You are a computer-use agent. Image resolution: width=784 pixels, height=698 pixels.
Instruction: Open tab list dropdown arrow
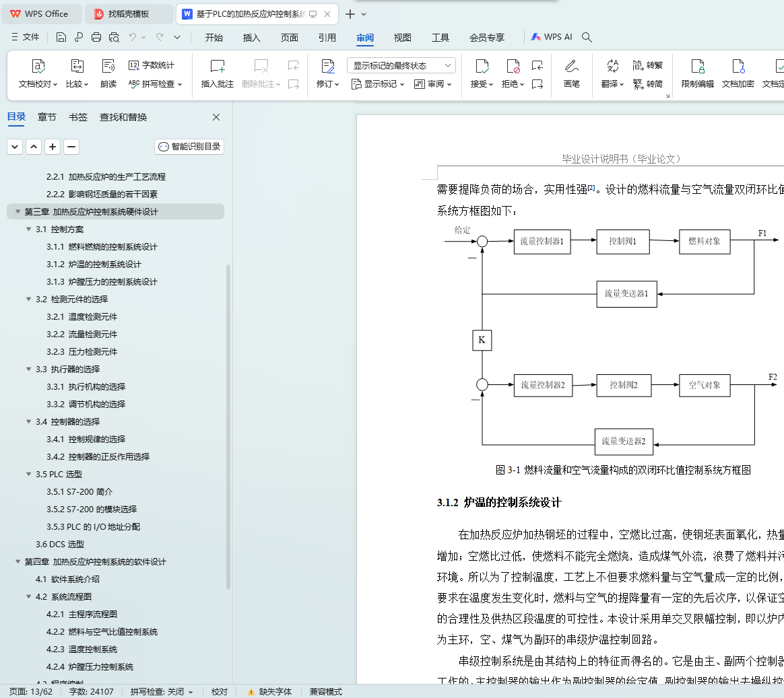pyautogui.click(x=364, y=14)
